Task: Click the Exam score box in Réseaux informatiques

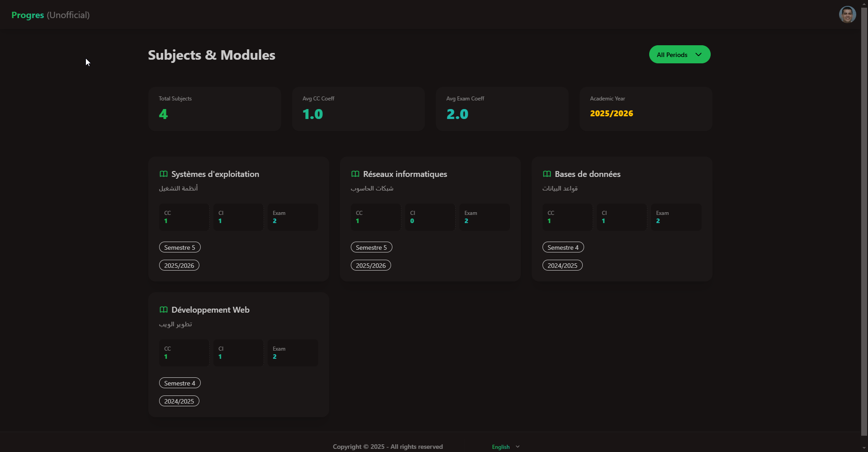Action: (484, 217)
